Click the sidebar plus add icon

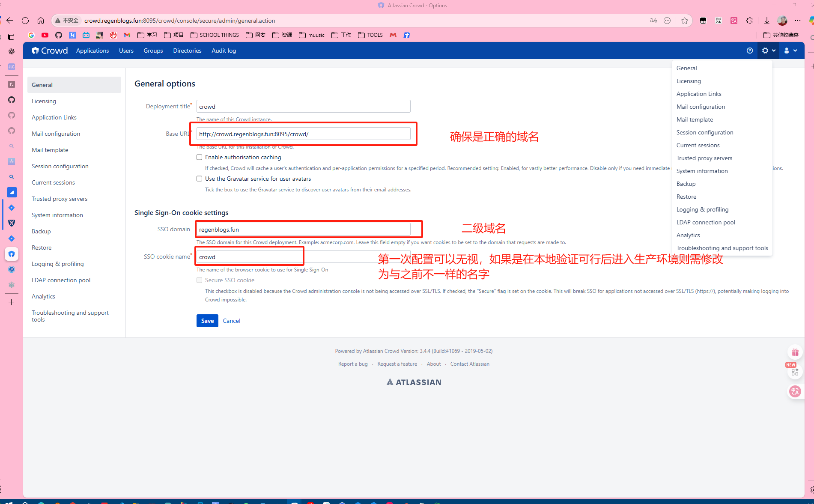click(x=12, y=302)
